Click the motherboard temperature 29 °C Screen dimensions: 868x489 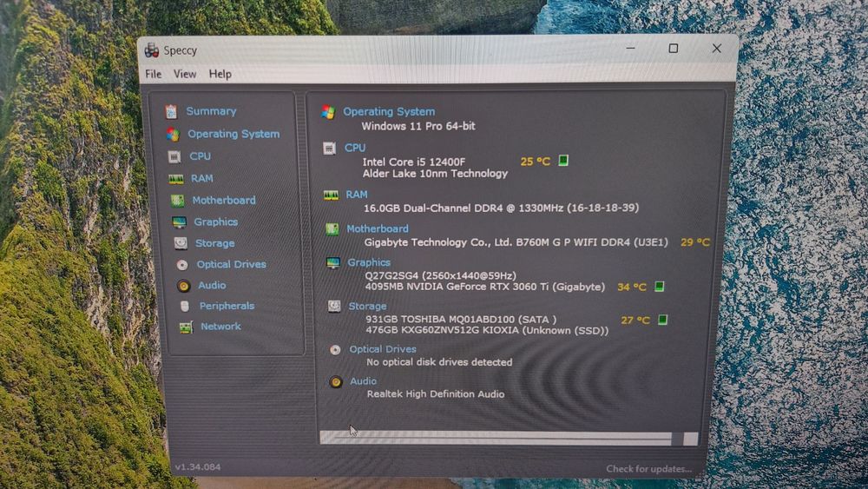pos(695,242)
